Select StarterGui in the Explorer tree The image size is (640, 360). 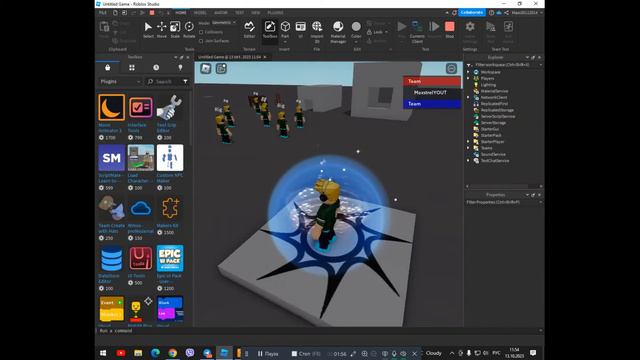click(489, 129)
